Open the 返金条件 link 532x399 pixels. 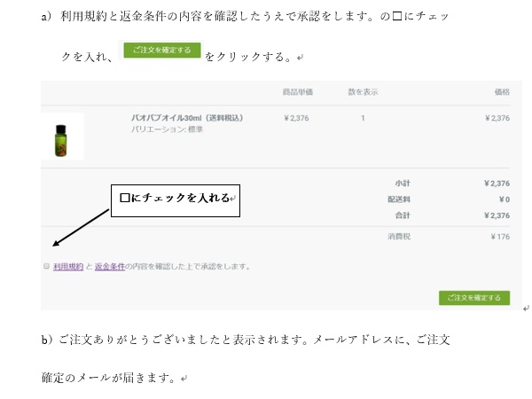click(110, 266)
